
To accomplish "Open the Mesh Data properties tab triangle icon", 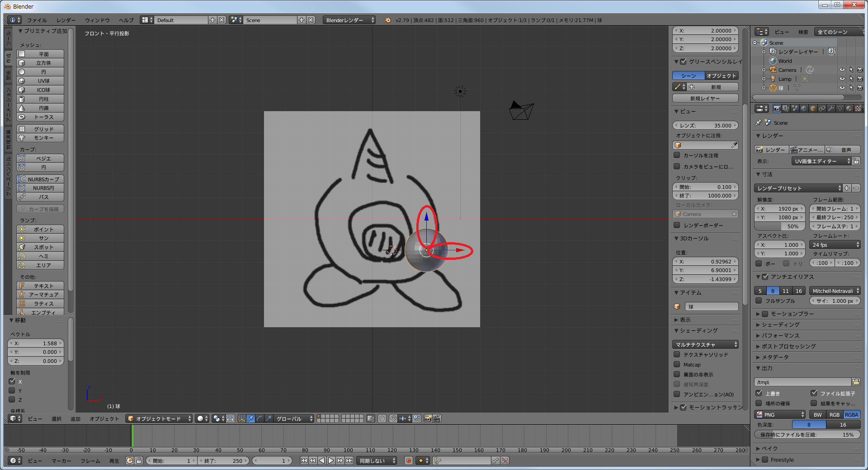I will point(840,108).
